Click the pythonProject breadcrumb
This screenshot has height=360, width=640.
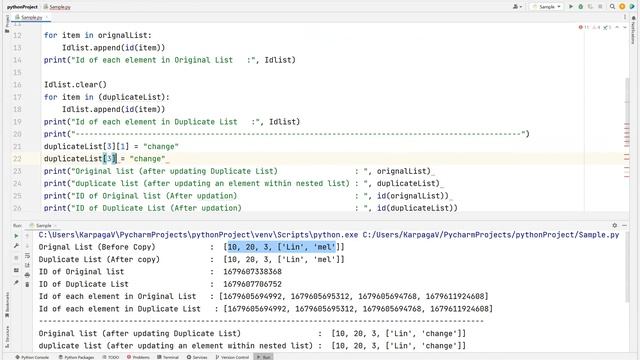point(22,7)
